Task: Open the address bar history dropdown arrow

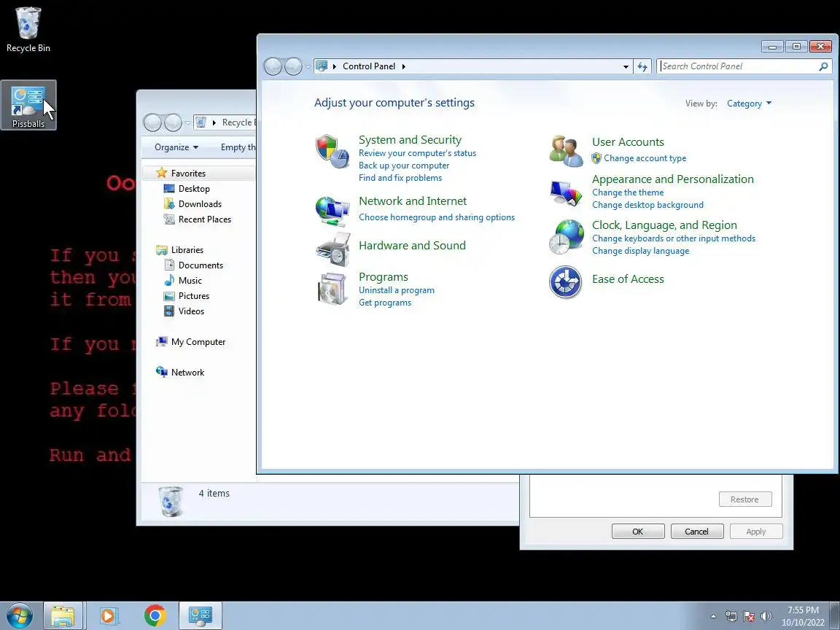Action: 625,66
